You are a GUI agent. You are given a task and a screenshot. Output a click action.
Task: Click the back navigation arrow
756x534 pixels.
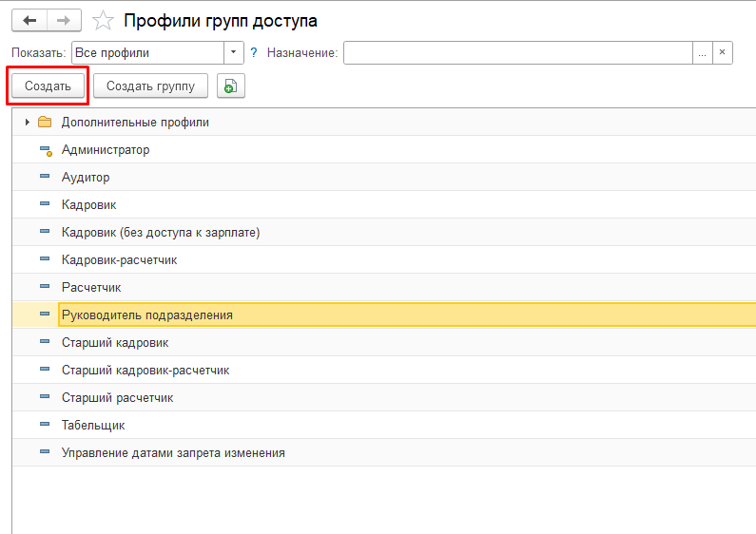click(29, 20)
